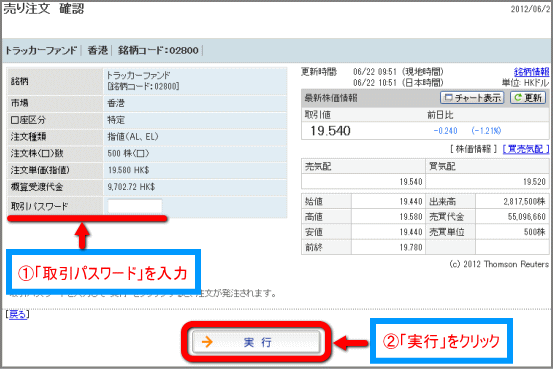The width and height of the screenshot is (553, 369).
Task: Click the chart window icon in チャート表示
Action: [x=448, y=98]
